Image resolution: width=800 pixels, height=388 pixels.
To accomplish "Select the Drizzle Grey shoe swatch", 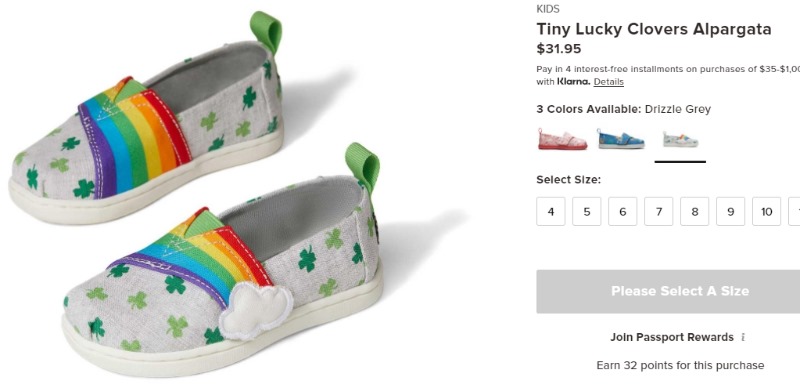I will pos(680,139).
